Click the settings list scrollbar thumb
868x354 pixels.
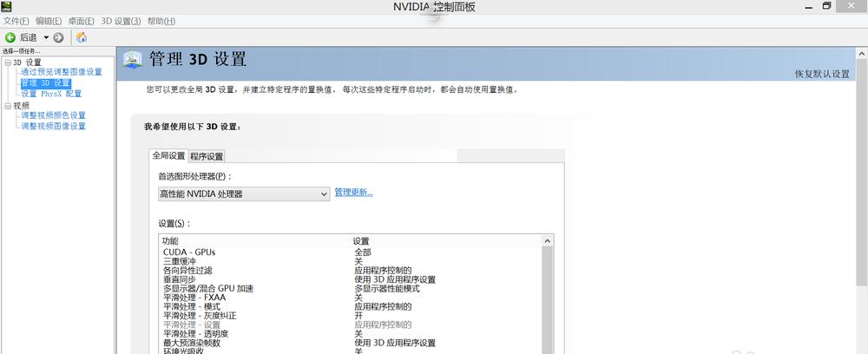(547, 300)
